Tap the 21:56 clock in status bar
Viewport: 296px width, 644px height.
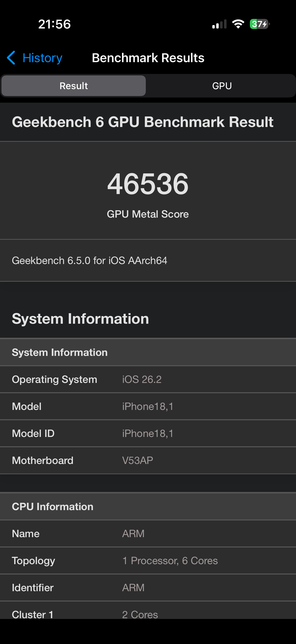point(54,24)
